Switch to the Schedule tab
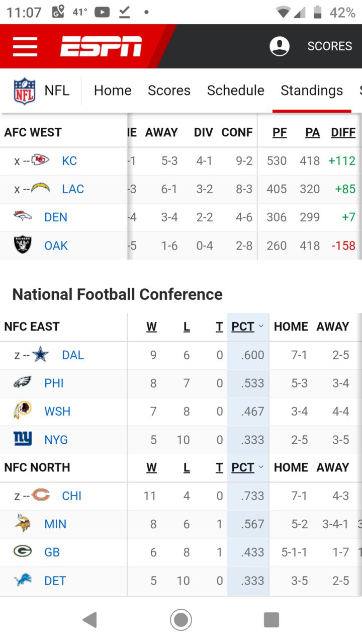Viewport: 362px width, 644px height. click(235, 91)
